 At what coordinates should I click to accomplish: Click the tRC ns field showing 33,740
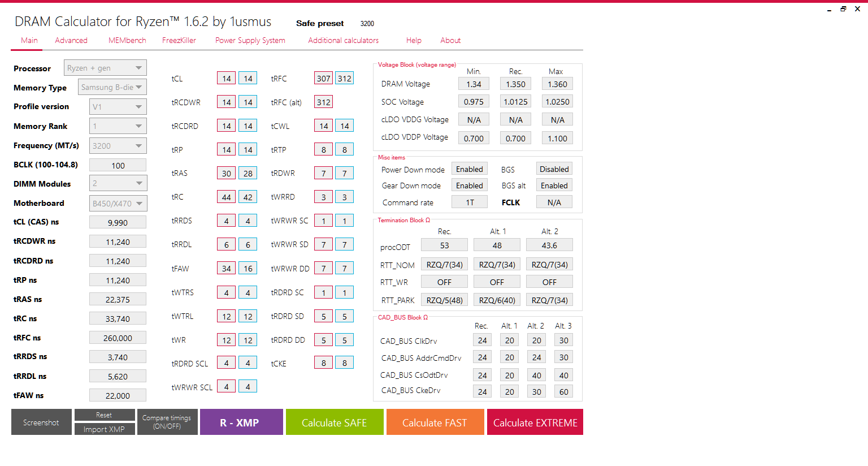tap(118, 318)
